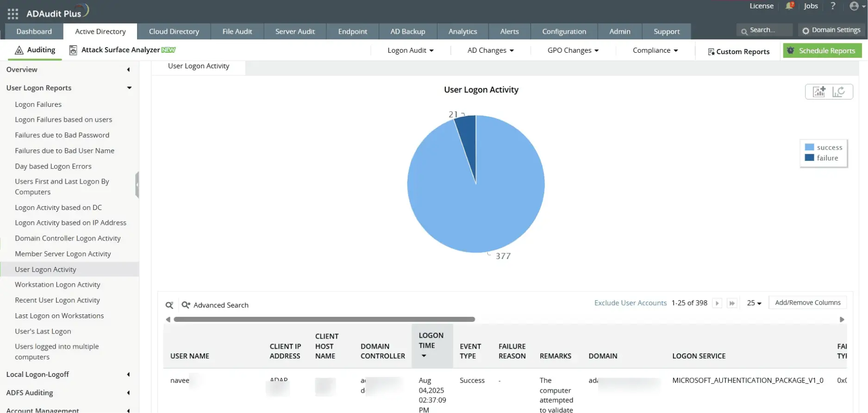Open Domain Controller Logon Activity report
The width and height of the screenshot is (868, 413).
click(x=68, y=239)
